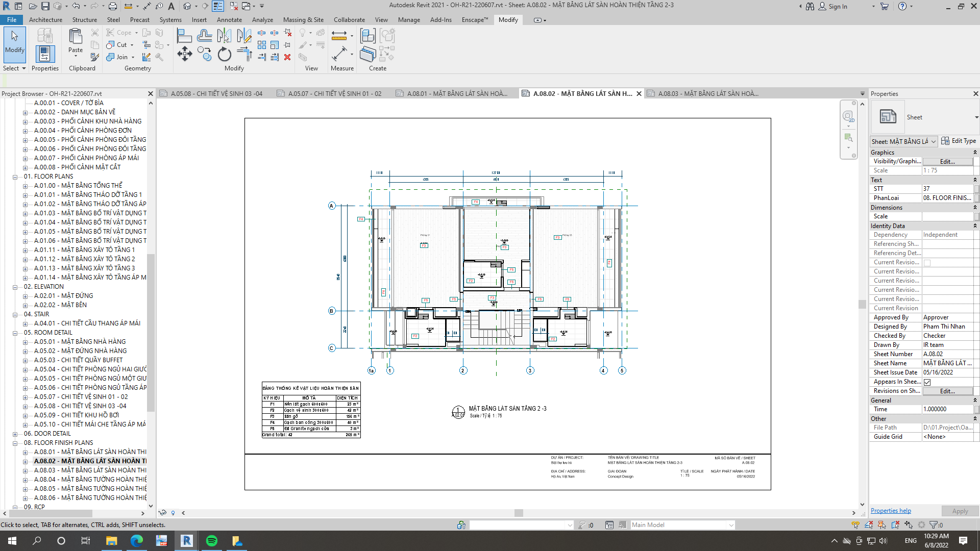Image resolution: width=980 pixels, height=551 pixels.
Task: Click the Rotate tool icon
Action: [224, 54]
